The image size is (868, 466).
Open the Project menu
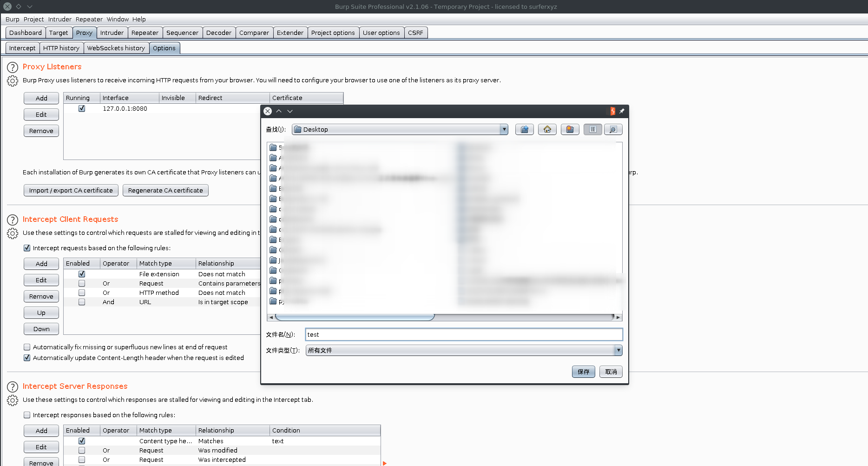tap(33, 19)
